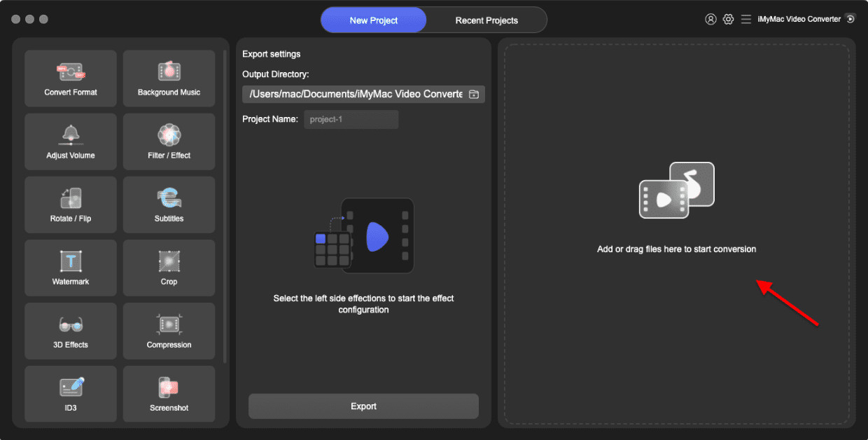Open the Convert Format tool
This screenshot has width=868, height=440.
point(71,78)
